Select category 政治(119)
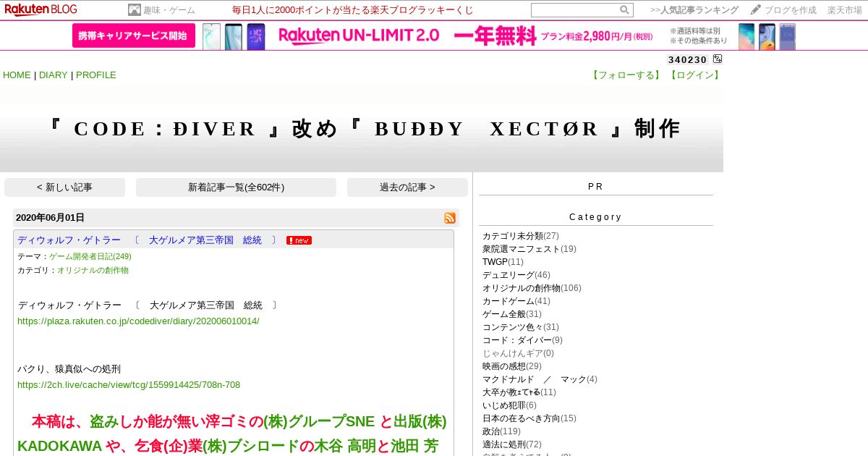The width and height of the screenshot is (868, 456). [501, 431]
